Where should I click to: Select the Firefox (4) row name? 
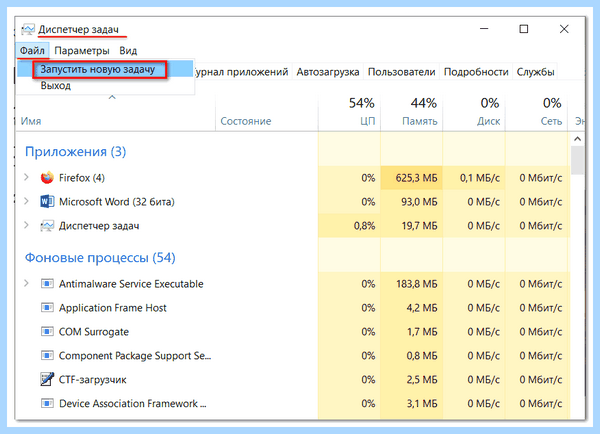point(82,178)
